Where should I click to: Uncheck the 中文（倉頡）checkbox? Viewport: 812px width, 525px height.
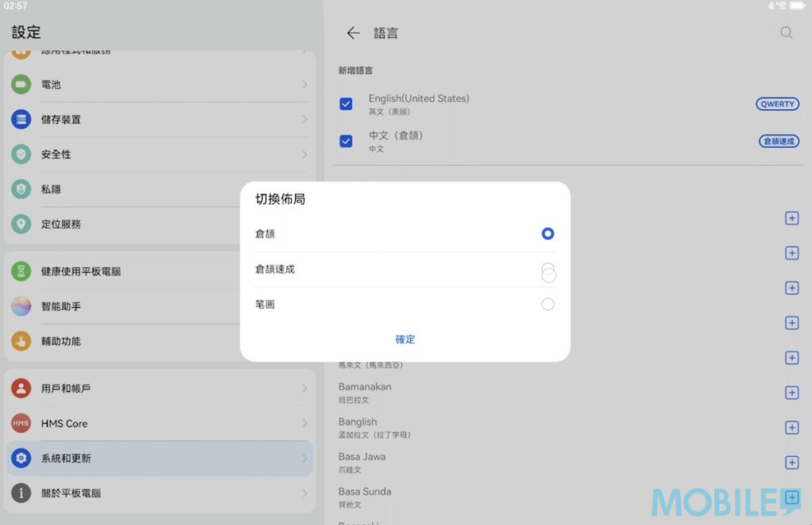pyautogui.click(x=346, y=141)
